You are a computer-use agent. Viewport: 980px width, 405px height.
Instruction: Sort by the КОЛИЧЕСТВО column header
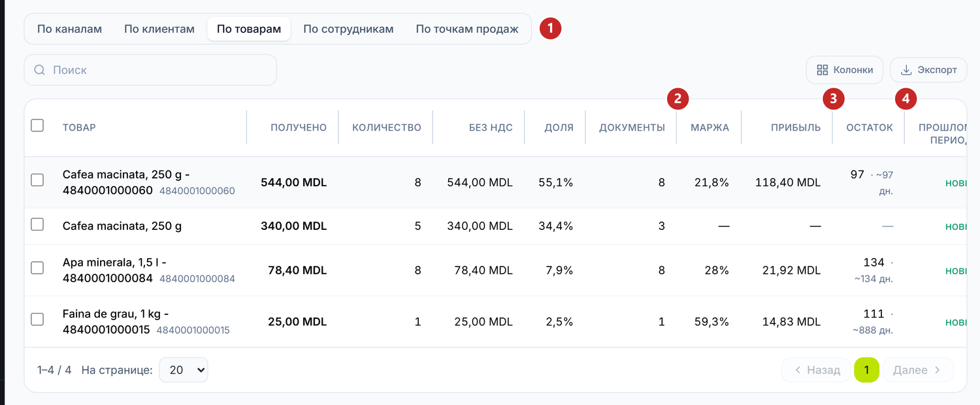[x=387, y=127]
